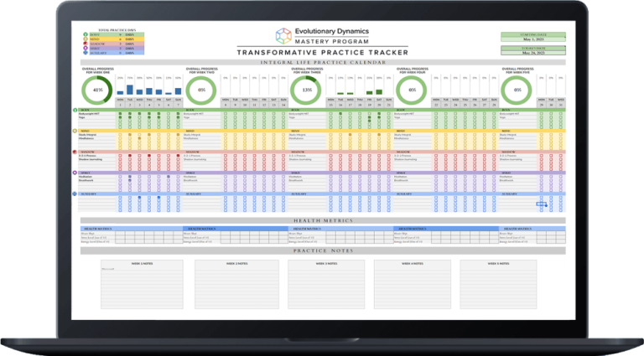Click the Evolutionary Dynamics hexagon logo

click(x=283, y=36)
